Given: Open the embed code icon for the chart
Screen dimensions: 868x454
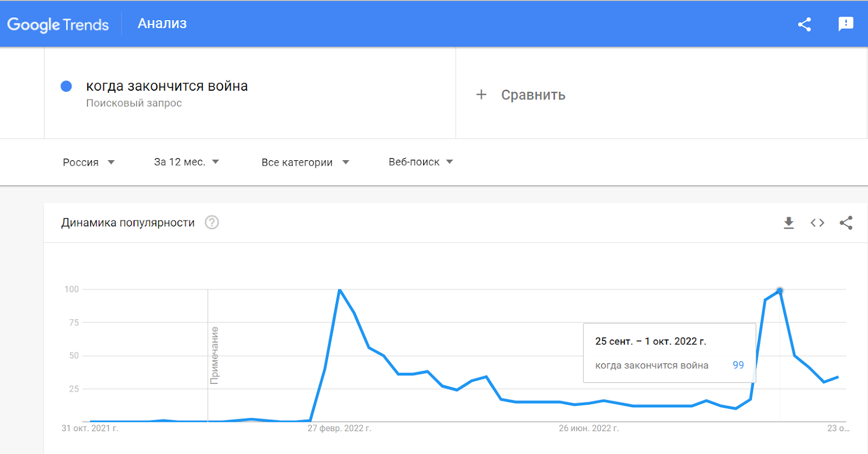Looking at the screenshot, I should click(x=818, y=223).
